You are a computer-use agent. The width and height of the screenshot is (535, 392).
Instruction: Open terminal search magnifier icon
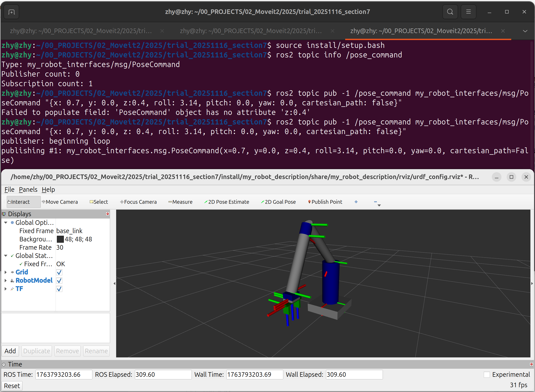(450, 12)
